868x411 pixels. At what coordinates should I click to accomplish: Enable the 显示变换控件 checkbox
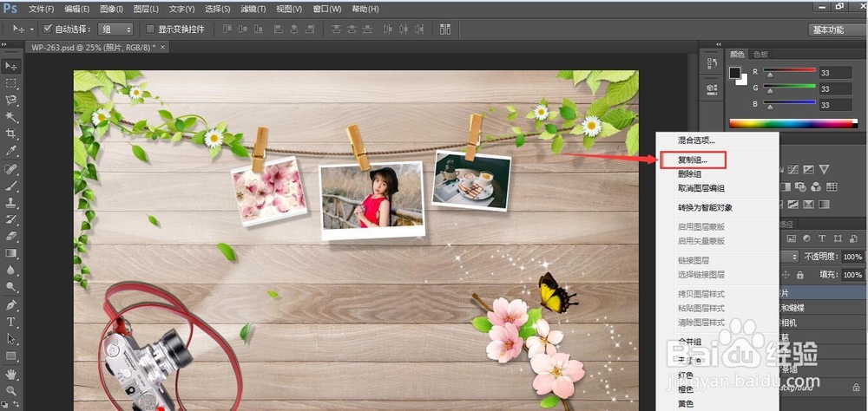(150, 29)
